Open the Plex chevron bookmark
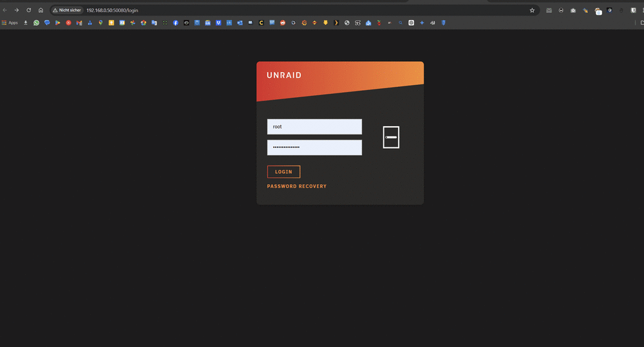 click(336, 23)
